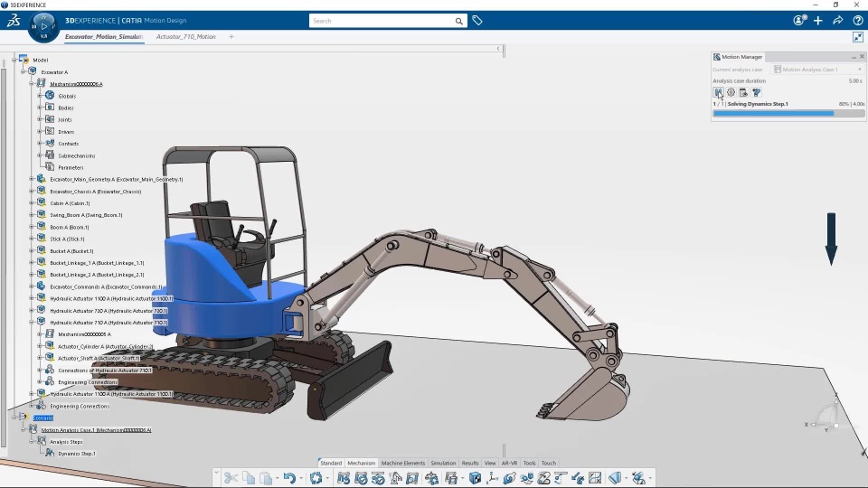Viewport: 868px width, 488px height.
Task: Click the Copy icon in bottom toolbar
Action: [249, 477]
